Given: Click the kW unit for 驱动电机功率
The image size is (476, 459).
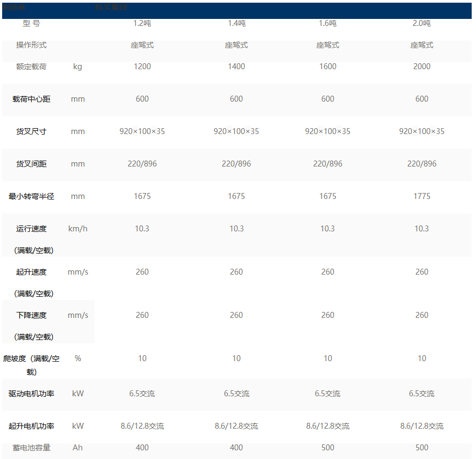Looking at the screenshot, I should [78, 394].
